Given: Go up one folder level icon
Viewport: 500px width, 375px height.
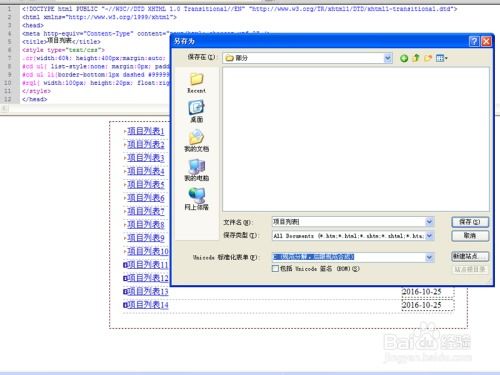Looking at the screenshot, I should click(416, 58).
